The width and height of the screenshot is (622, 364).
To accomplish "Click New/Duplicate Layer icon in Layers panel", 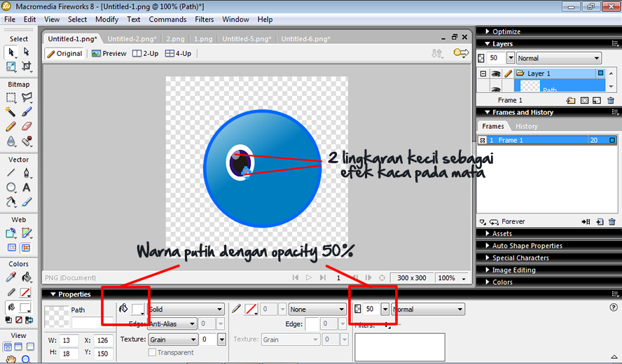I will (x=570, y=100).
